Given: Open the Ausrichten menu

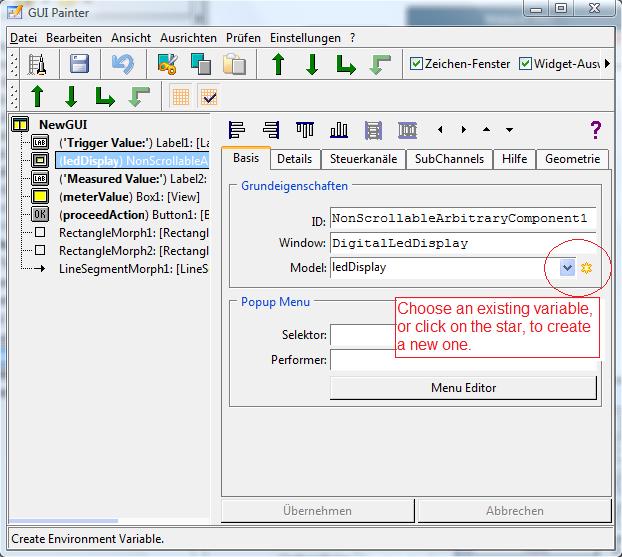Looking at the screenshot, I should point(187,37).
